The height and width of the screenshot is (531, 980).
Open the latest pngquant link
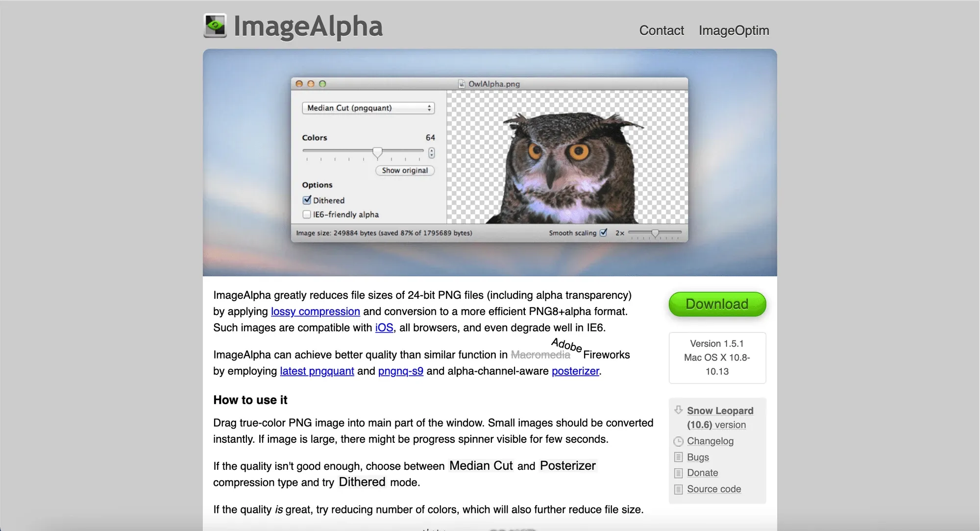click(x=317, y=371)
